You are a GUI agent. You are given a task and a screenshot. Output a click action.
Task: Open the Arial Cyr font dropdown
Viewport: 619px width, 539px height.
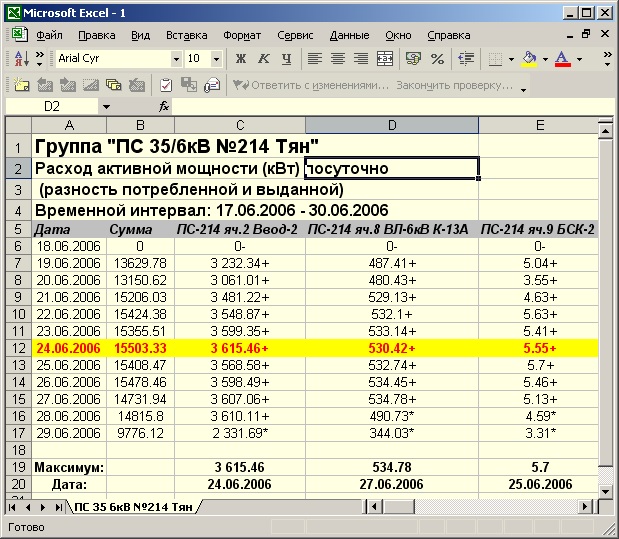tap(176, 59)
